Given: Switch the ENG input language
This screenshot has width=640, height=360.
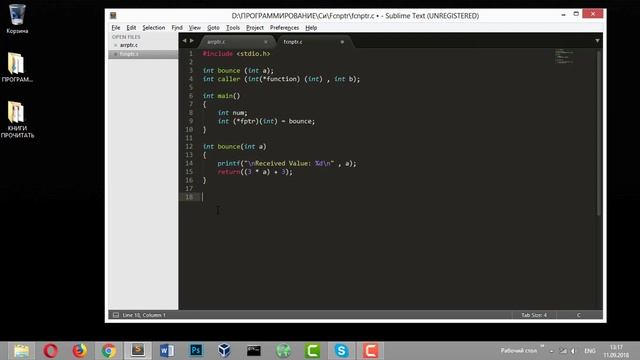Looking at the screenshot, I should (x=589, y=351).
